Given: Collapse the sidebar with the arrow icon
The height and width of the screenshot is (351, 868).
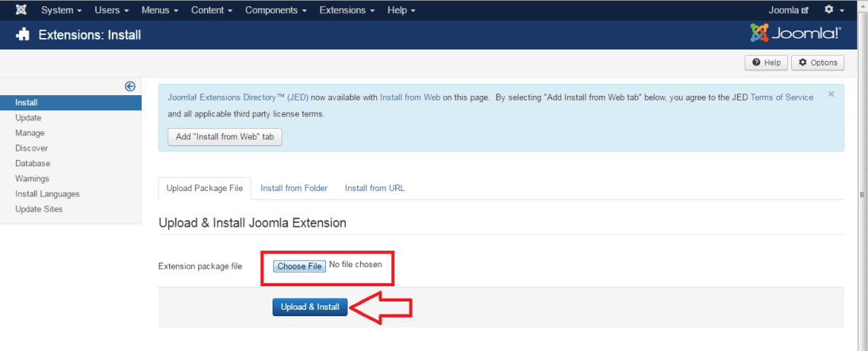Looking at the screenshot, I should pos(130,87).
